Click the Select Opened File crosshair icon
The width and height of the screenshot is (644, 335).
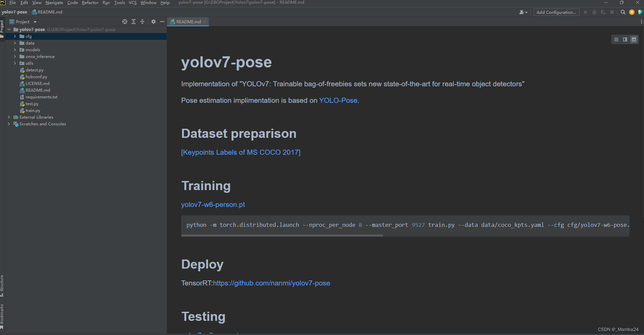(x=125, y=22)
